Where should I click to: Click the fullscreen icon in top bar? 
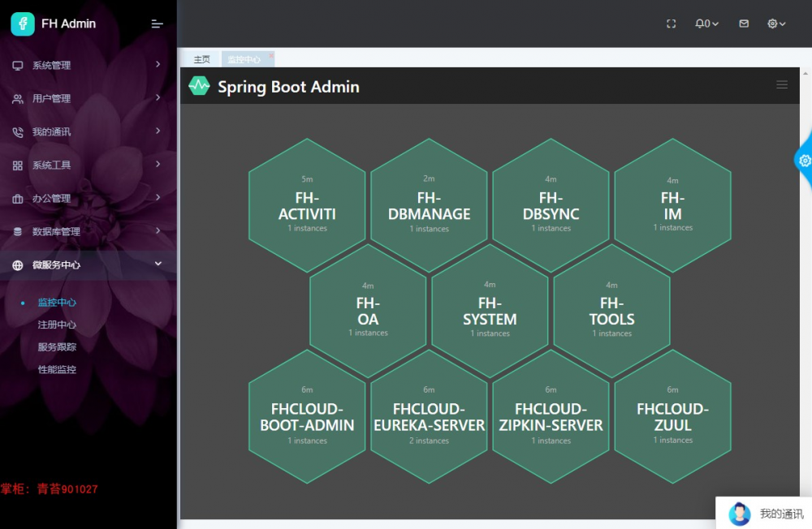671,24
